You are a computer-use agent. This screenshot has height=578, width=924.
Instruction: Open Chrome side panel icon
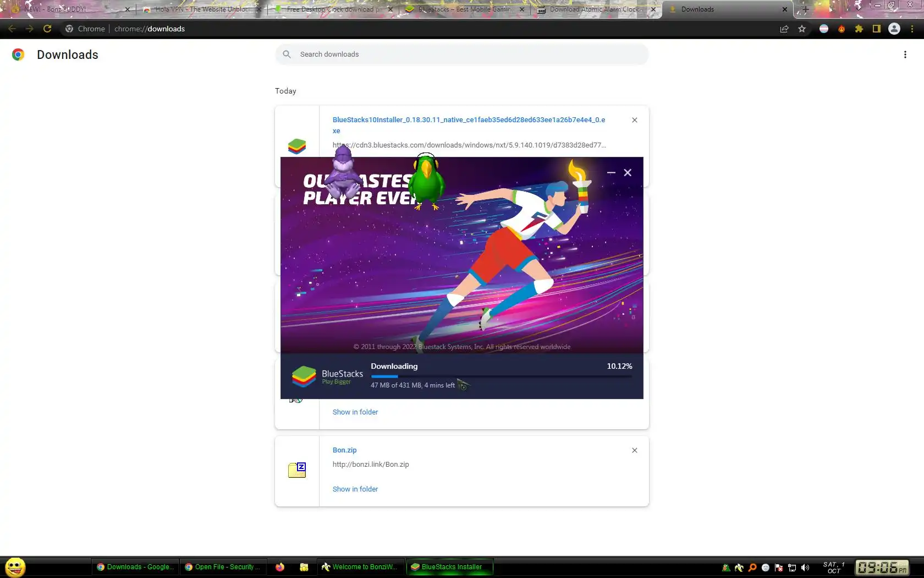click(877, 29)
